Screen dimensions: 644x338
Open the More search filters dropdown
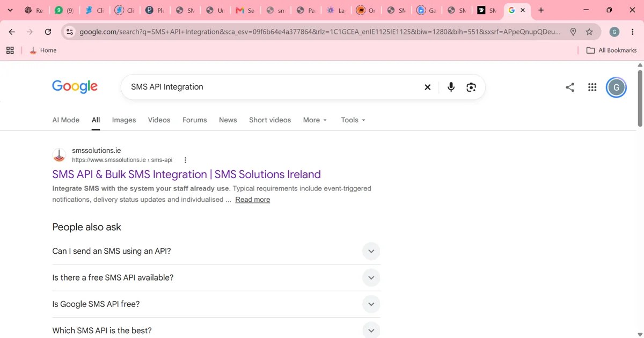point(314,120)
